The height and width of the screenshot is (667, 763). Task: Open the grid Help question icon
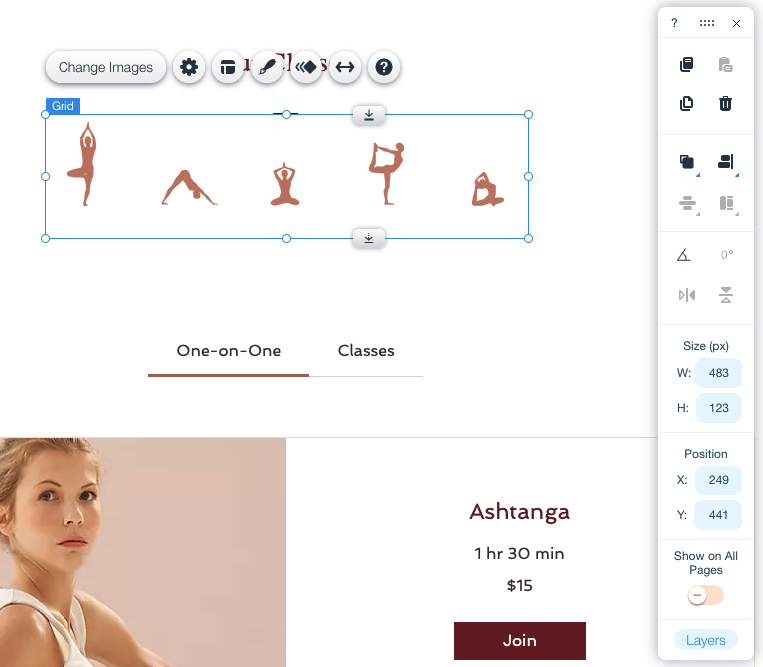click(384, 67)
